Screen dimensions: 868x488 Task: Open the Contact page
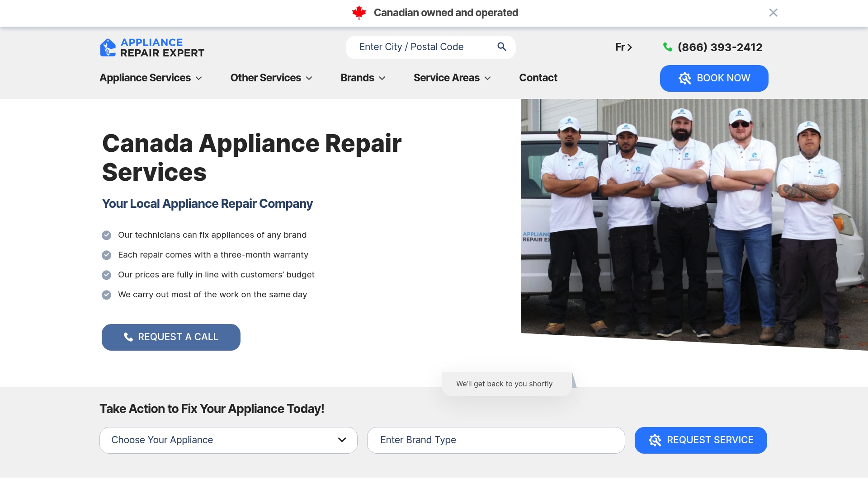(538, 78)
